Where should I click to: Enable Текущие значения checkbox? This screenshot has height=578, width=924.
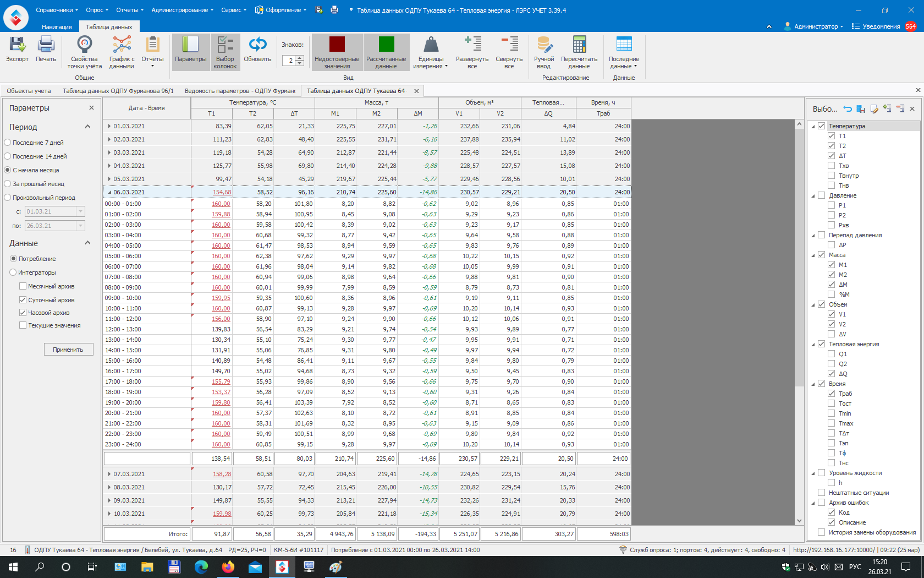[23, 325]
